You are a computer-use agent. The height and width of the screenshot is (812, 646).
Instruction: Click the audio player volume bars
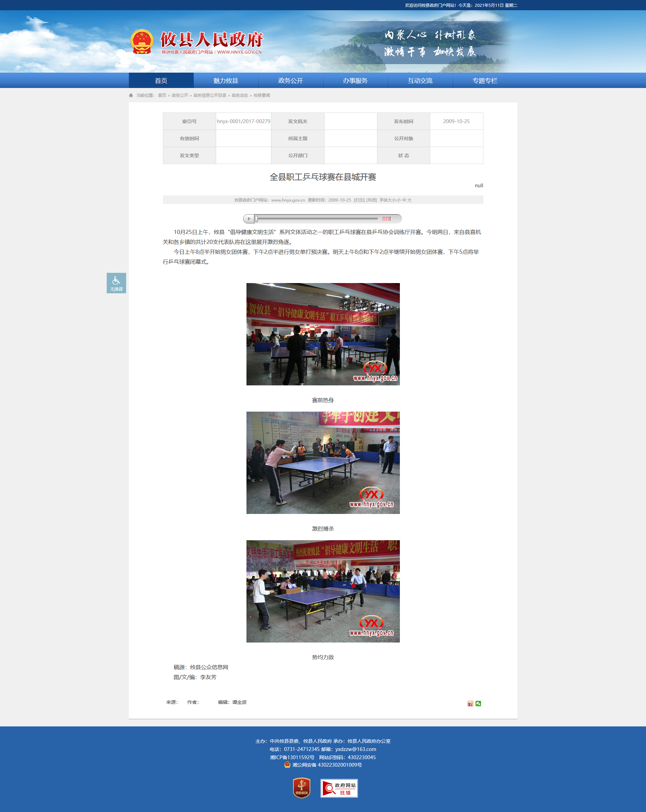tap(387, 219)
